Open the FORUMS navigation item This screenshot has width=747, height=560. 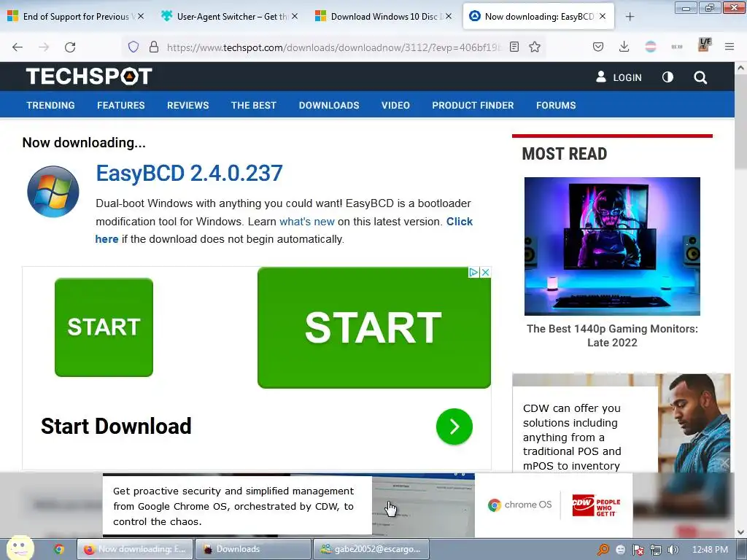click(556, 105)
